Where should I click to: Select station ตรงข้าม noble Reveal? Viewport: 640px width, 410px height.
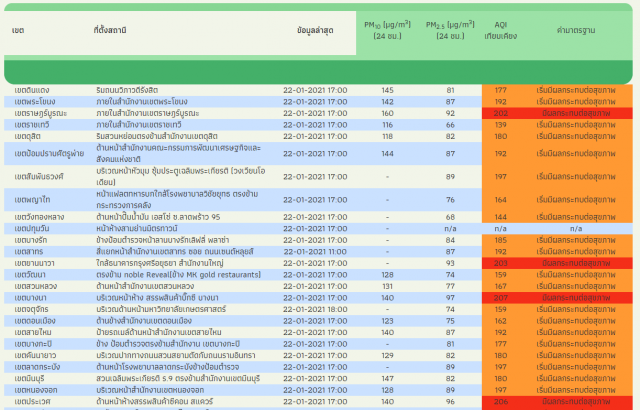178,275
